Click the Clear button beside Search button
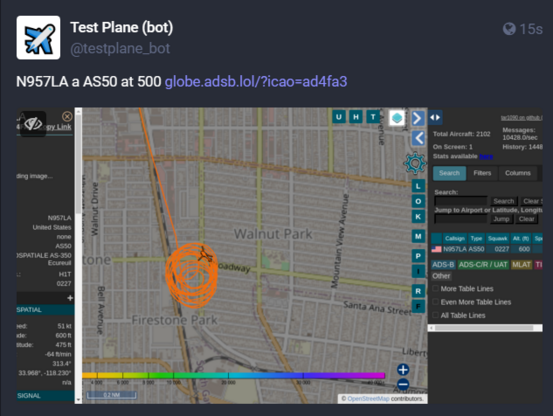Screen dimensions: 553x416 [531, 201]
